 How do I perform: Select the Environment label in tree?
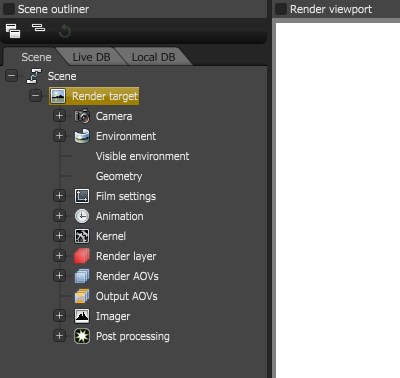tap(126, 136)
